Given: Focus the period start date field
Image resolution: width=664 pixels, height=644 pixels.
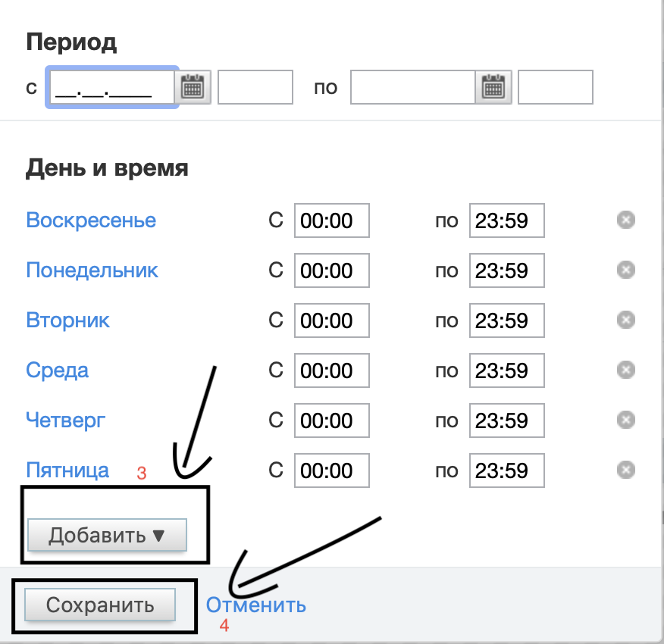Looking at the screenshot, I should 112,88.
